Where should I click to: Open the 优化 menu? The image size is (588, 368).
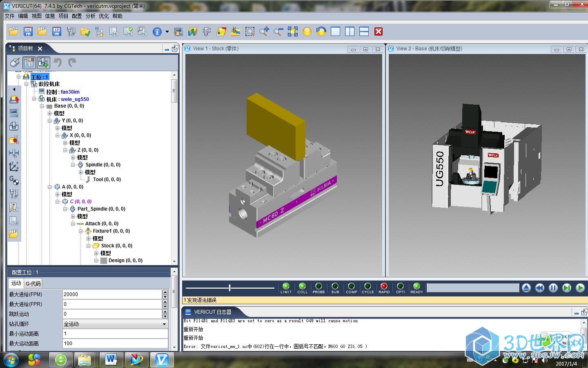(104, 16)
